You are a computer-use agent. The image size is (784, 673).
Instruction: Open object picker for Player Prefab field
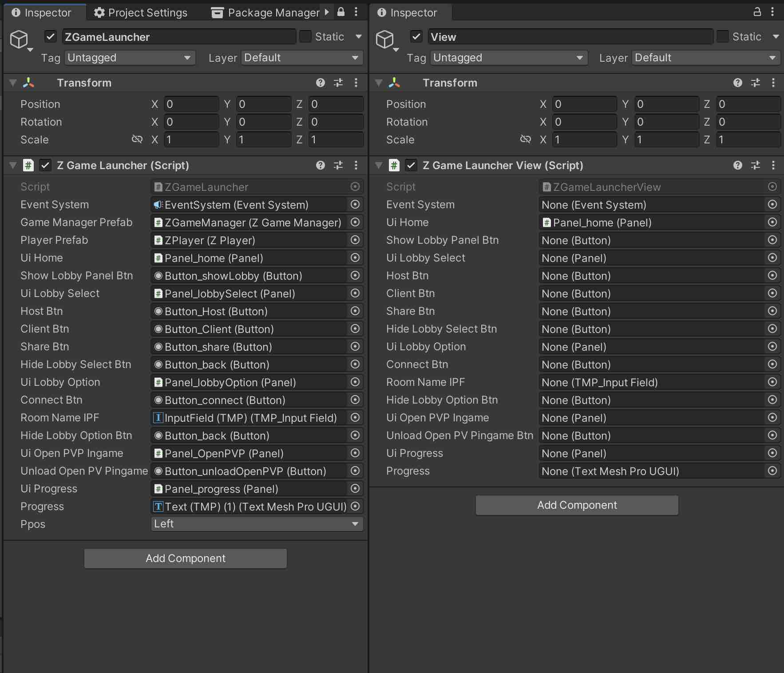(355, 240)
